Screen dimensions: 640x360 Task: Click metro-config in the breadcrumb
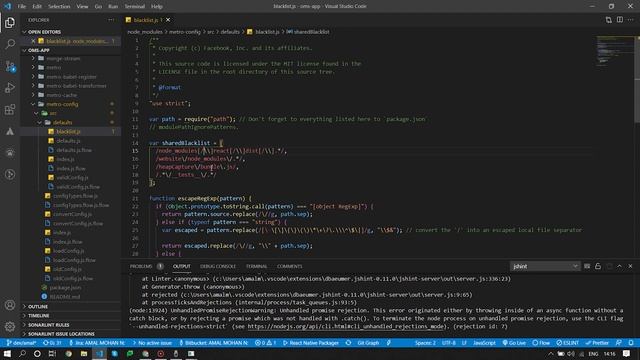click(x=184, y=32)
